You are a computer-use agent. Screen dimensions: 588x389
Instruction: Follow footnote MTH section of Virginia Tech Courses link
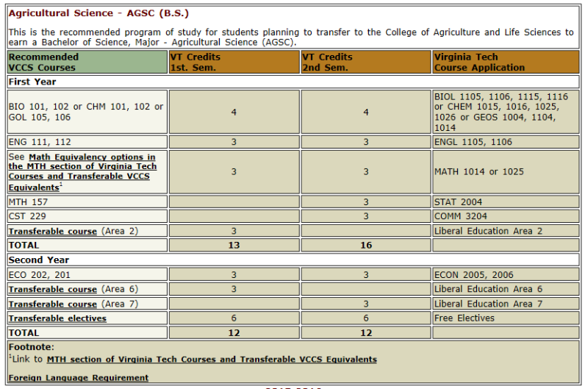[x=212, y=360]
